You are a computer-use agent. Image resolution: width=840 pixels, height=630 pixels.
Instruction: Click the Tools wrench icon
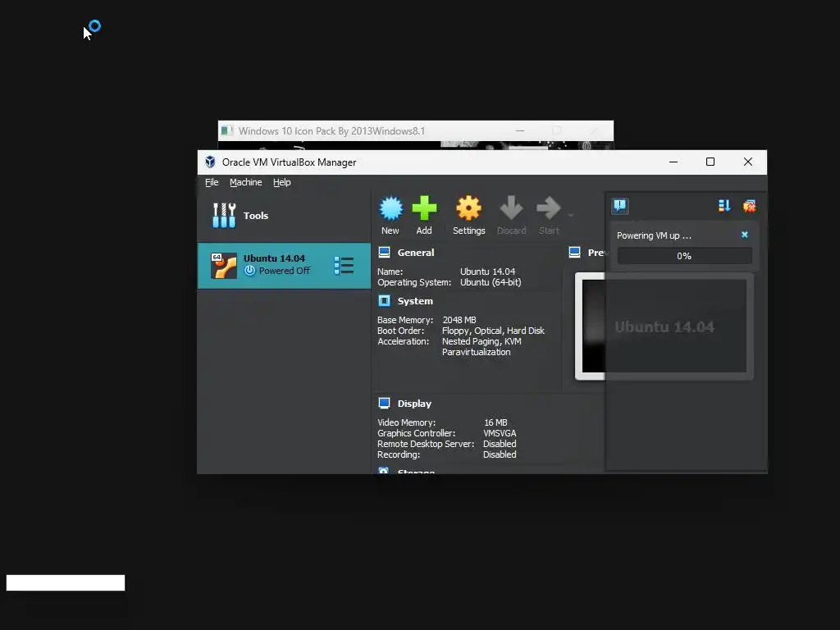(x=224, y=216)
